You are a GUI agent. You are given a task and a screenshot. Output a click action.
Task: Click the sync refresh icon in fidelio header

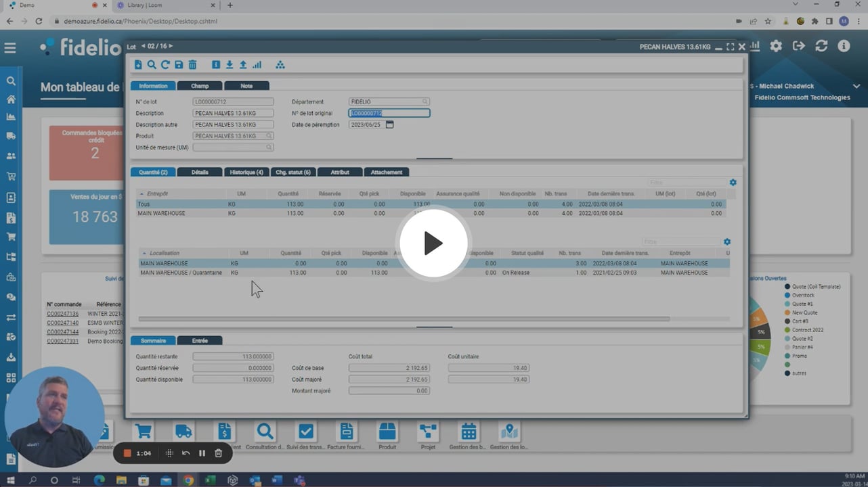coord(821,46)
